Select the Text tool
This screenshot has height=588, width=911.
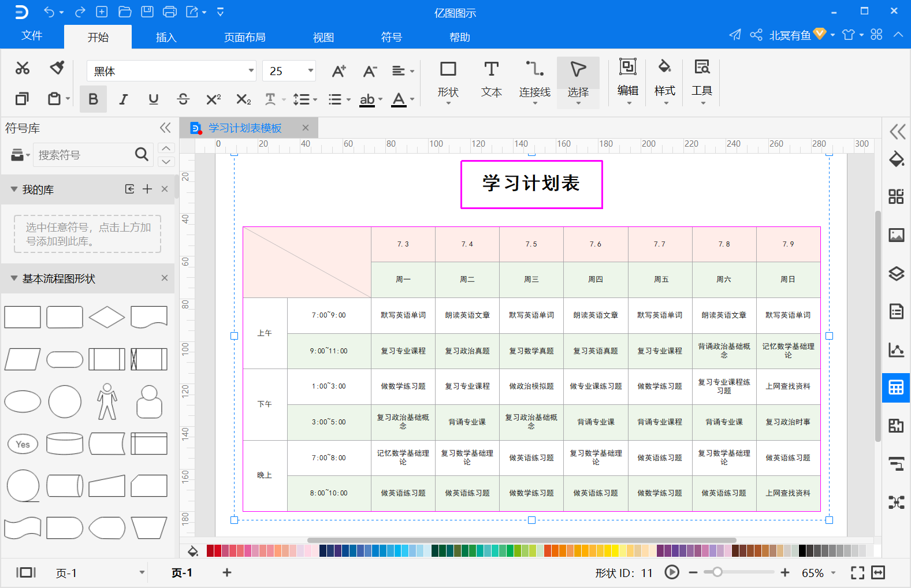[x=491, y=79]
